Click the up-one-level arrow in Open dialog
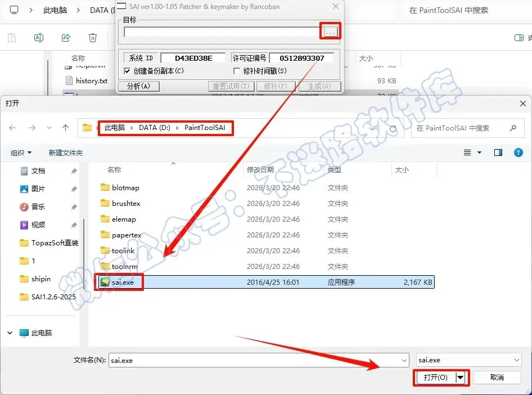The height and width of the screenshot is (395, 532). 65,128
